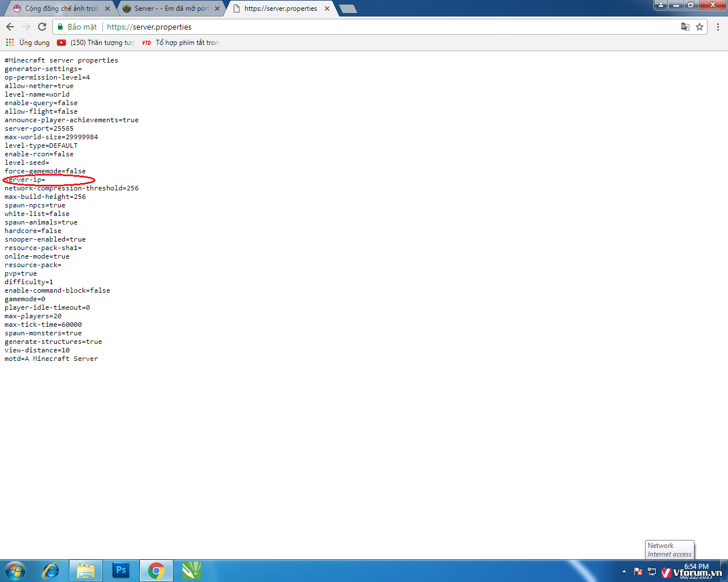Click the "allow-nether=true" line

39,86
